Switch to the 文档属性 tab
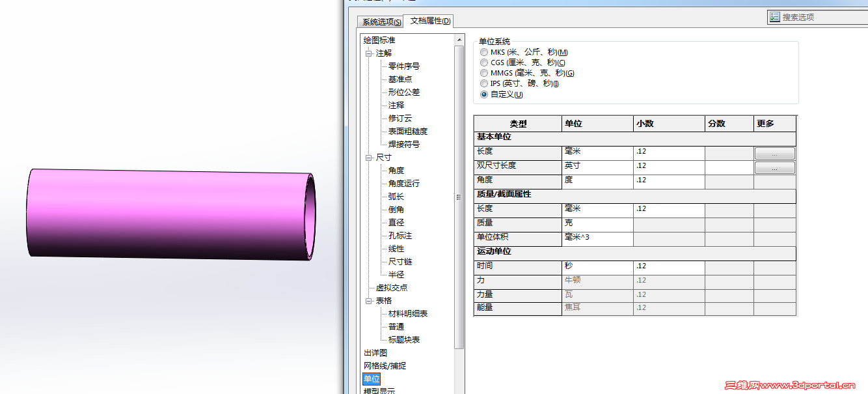The image size is (868, 394). coord(429,21)
